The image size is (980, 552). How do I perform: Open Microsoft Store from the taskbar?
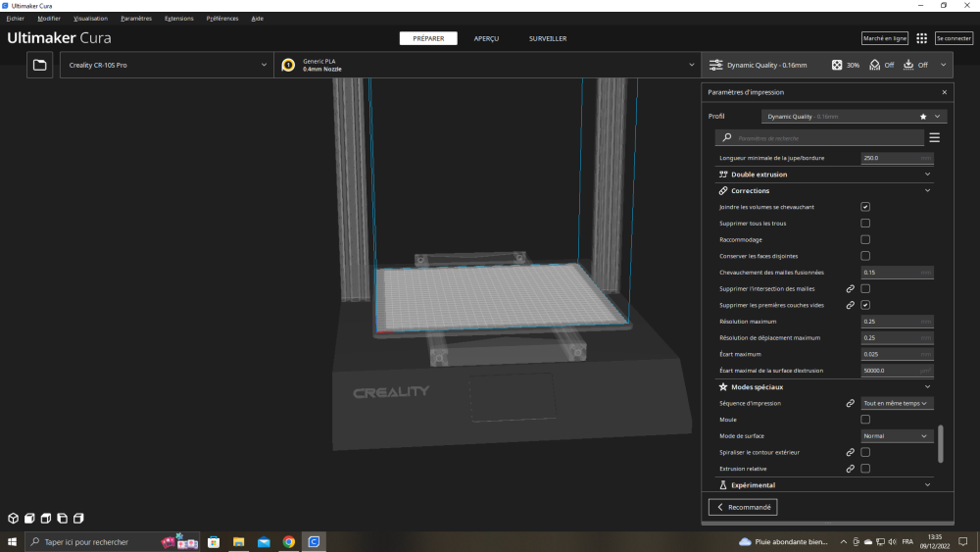click(214, 542)
